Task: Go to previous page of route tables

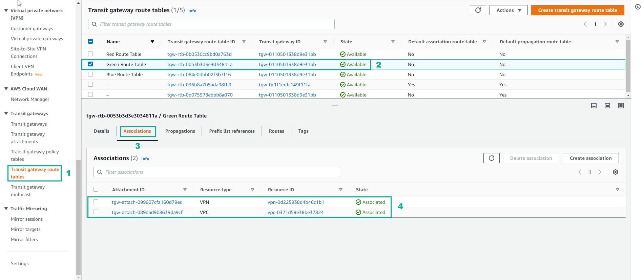Action: [x=585, y=24]
